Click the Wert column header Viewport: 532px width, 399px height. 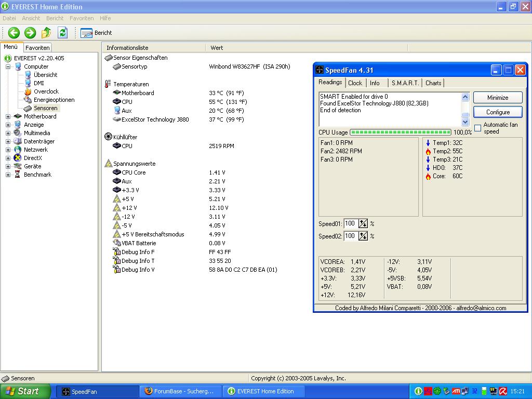coord(307,48)
